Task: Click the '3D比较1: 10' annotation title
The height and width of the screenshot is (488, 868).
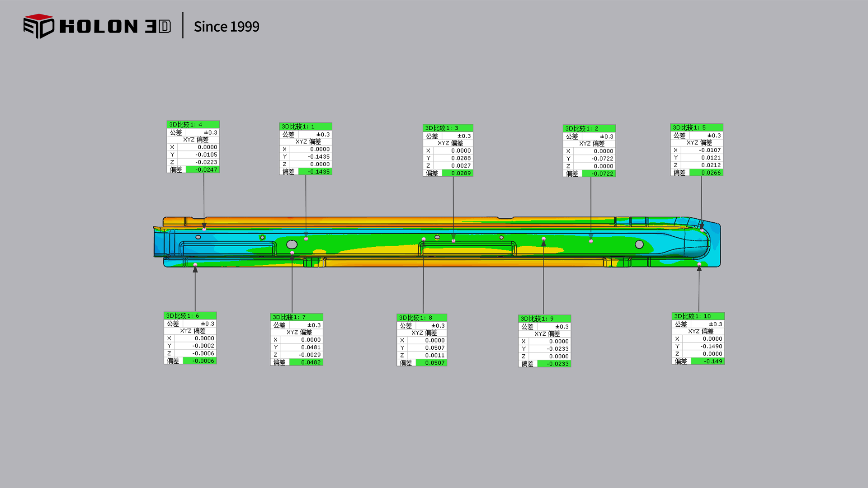Action: pyautogui.click(x=698, y=316)
